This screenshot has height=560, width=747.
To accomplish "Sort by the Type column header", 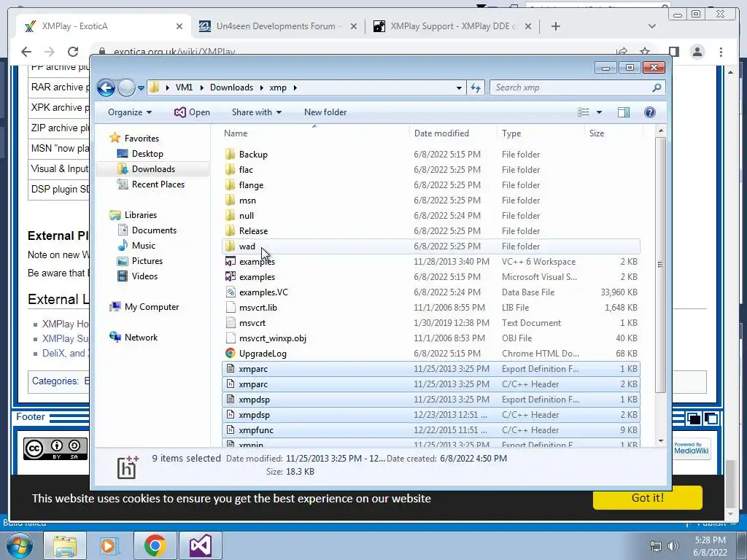I will tap(541, 133).
